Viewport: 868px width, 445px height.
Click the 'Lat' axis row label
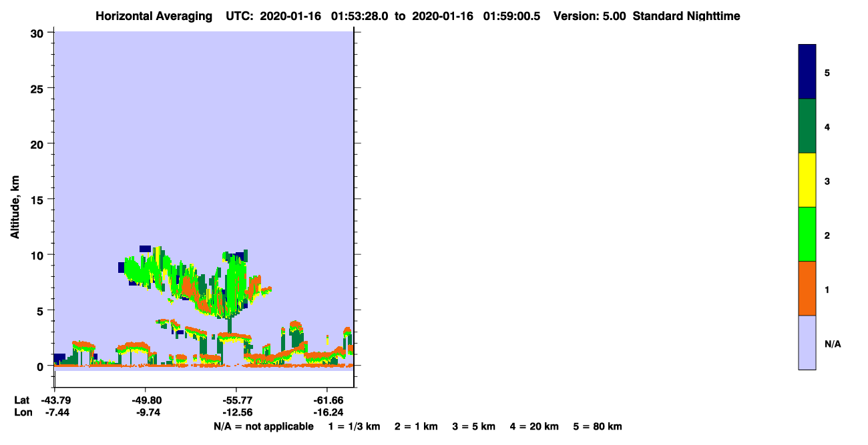(22, 400)
